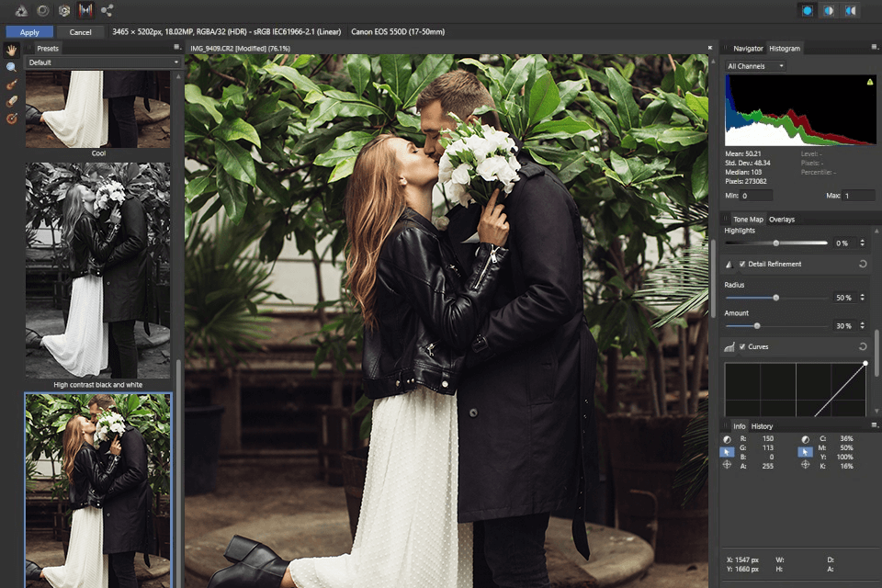Select the Overlay Gradient tool
Screen dimensions: 882x588
tap(11, 119)
